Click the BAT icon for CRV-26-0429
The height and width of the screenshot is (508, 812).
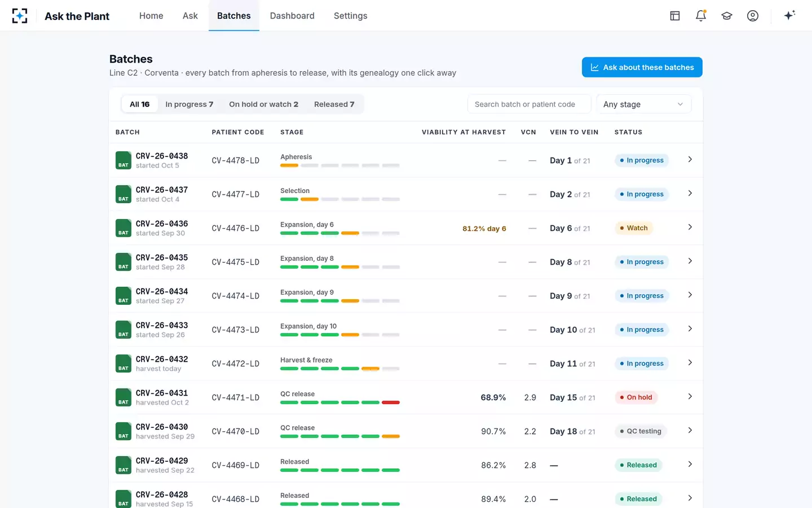[123, 465]
